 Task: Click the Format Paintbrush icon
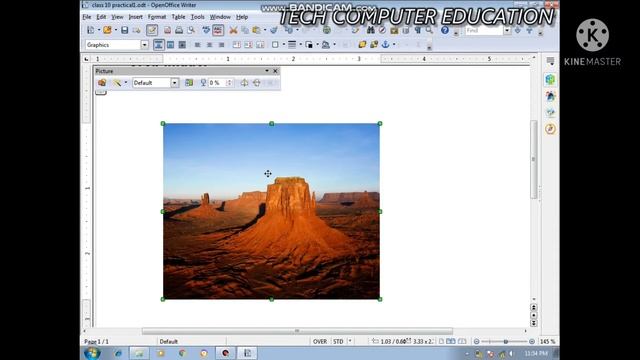274,30
